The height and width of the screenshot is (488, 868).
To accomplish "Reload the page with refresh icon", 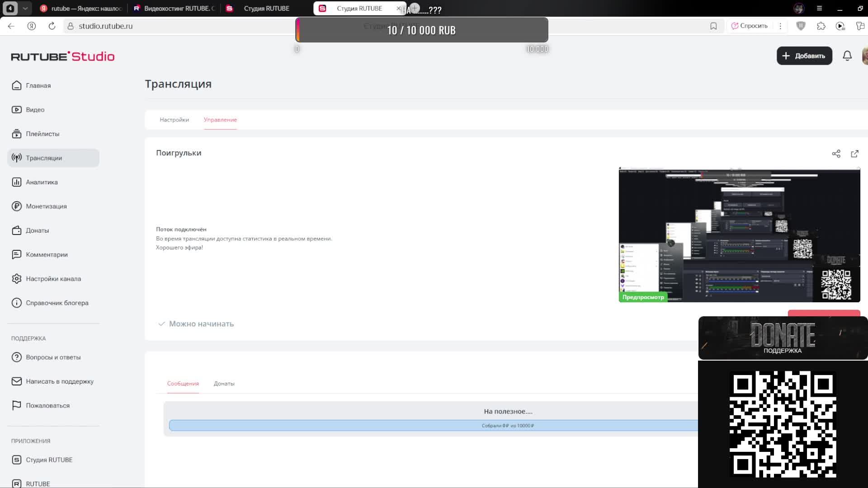I will point(52,26).
